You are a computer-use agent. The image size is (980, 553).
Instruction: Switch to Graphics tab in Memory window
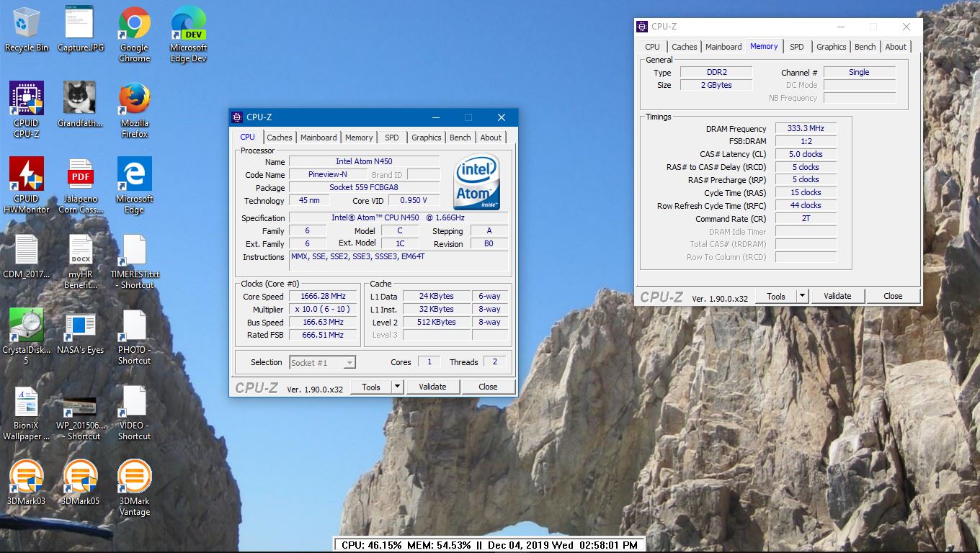pyautogui.click(x=832, y=47)
